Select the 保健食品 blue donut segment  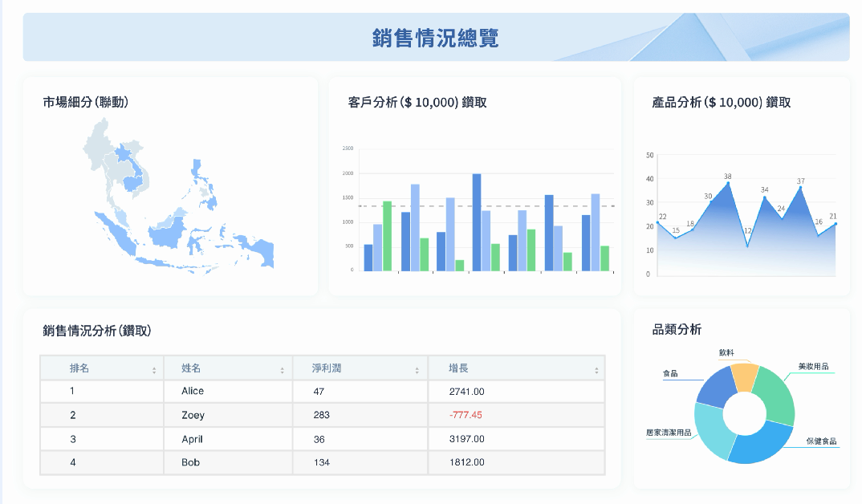762,441
